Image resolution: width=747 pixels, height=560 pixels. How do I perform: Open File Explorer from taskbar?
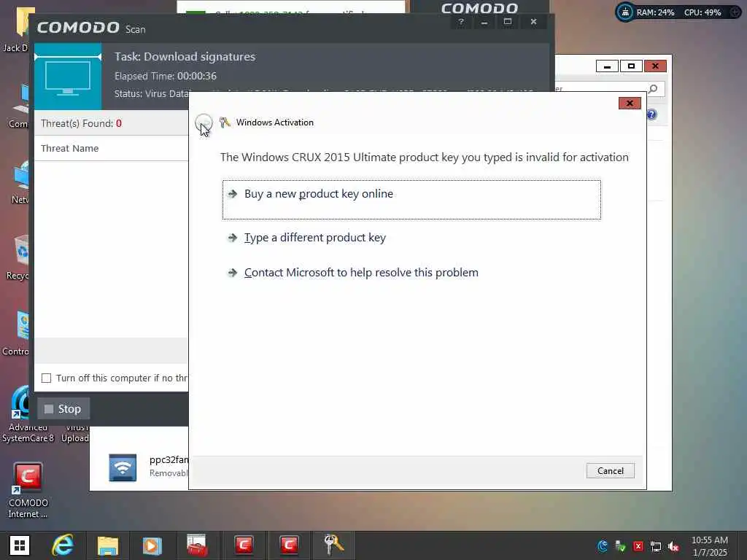point(108,545)
